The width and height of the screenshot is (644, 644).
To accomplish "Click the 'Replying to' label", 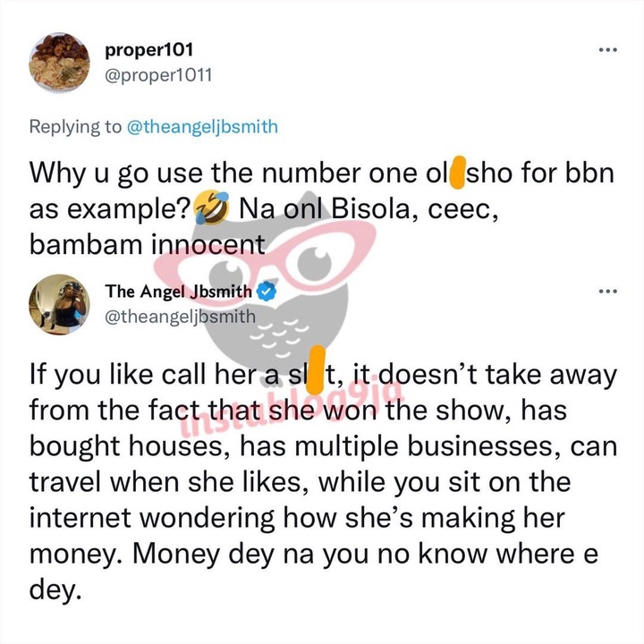I will tap(75, 127).
